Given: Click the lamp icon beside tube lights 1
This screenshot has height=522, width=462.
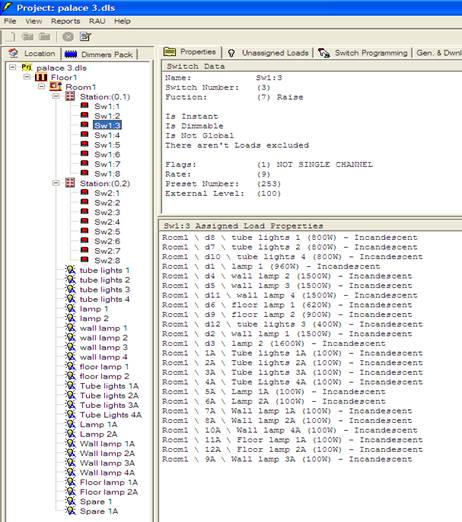Looking at the screenshot, I should (x=70, y=270).
